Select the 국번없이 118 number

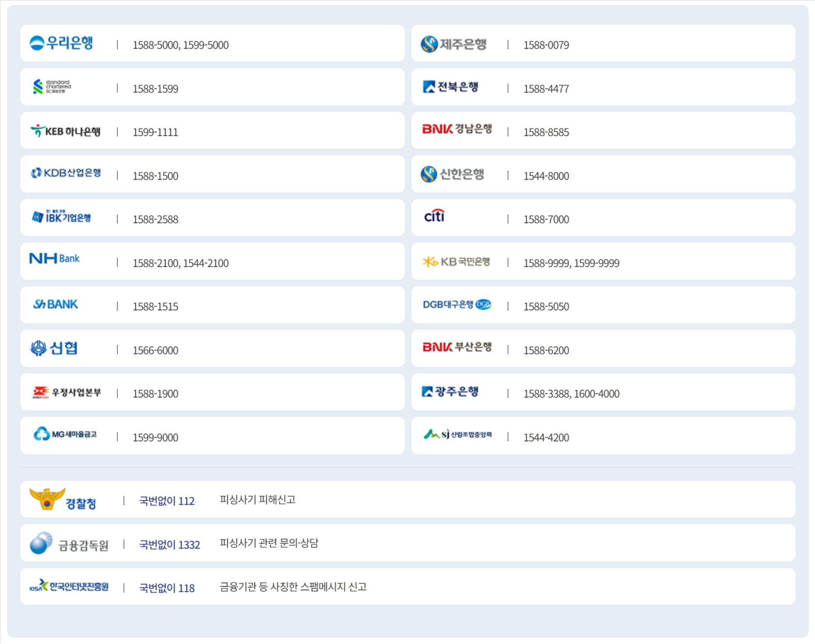[167, 588]
